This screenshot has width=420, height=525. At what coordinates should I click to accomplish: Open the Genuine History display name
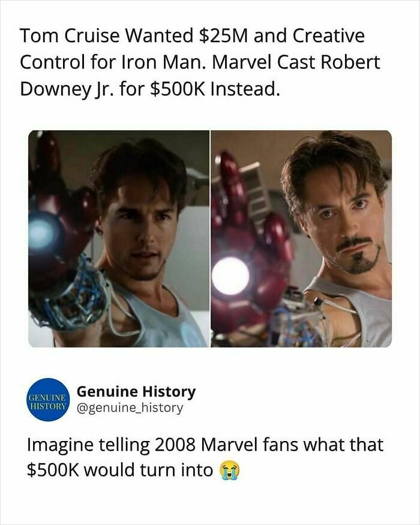136,391
